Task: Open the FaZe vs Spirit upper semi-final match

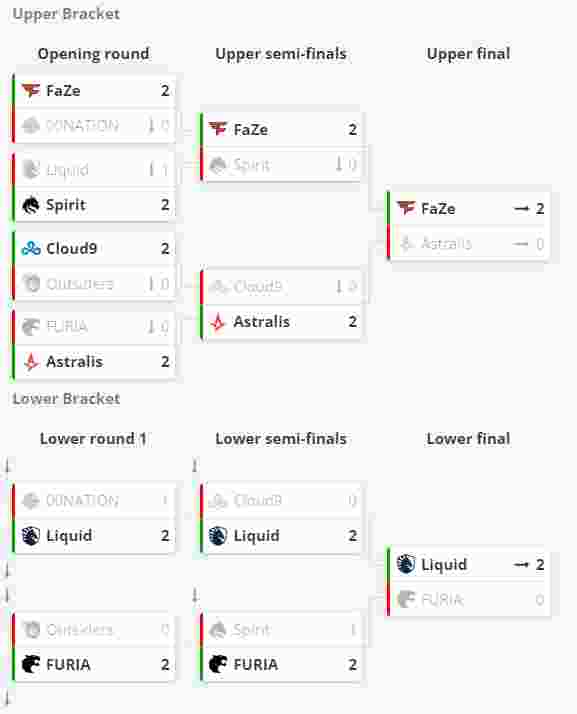Action: tap(282, 147)
